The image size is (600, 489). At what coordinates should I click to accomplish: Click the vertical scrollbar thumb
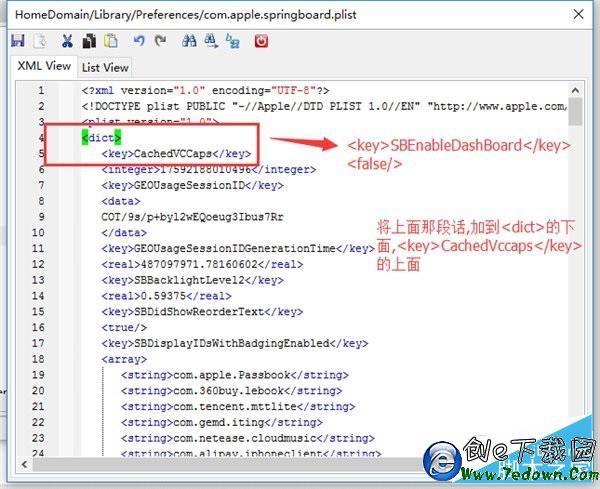tap(575, 111)
